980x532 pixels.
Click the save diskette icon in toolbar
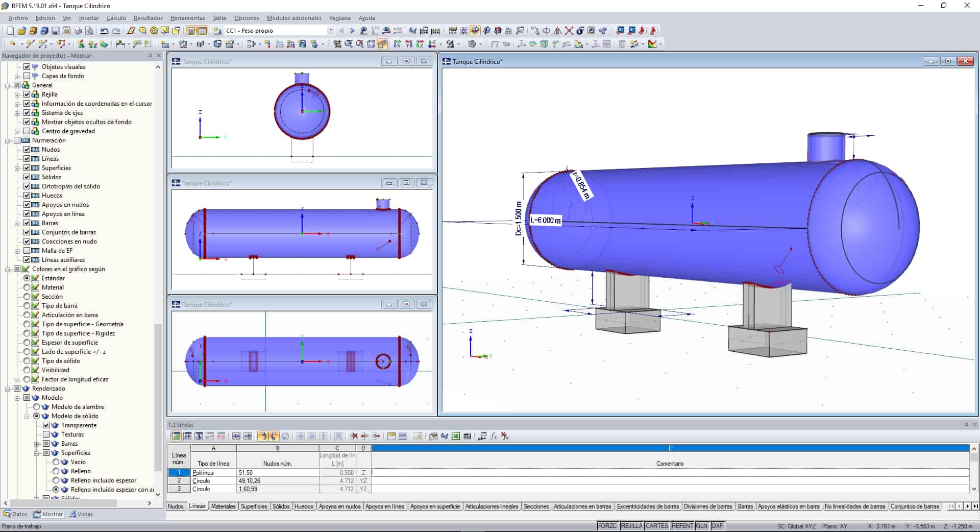(55, 31)
